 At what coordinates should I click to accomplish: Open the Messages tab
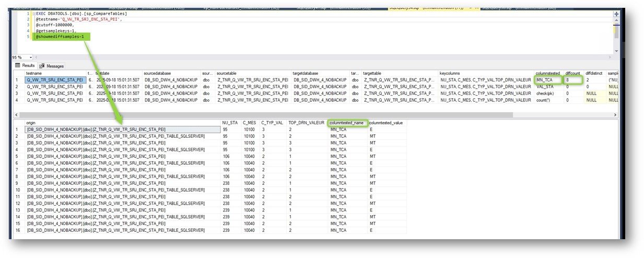52,66
